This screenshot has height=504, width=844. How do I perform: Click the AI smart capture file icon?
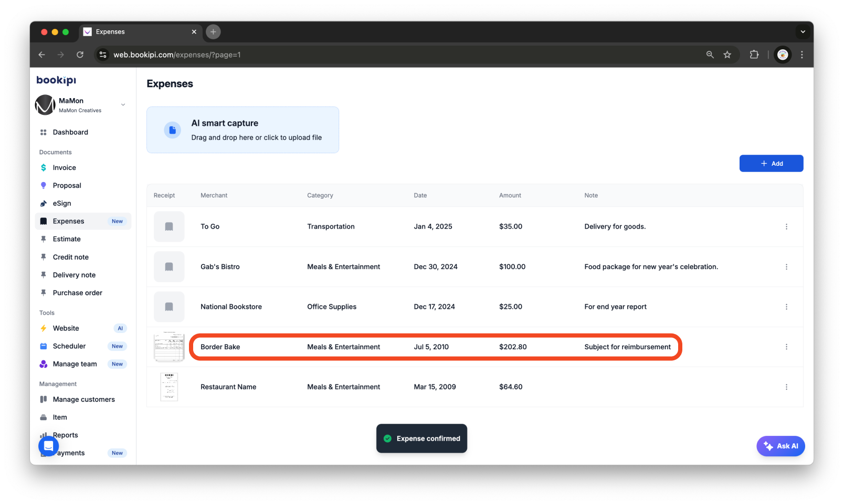click(172, 130)
